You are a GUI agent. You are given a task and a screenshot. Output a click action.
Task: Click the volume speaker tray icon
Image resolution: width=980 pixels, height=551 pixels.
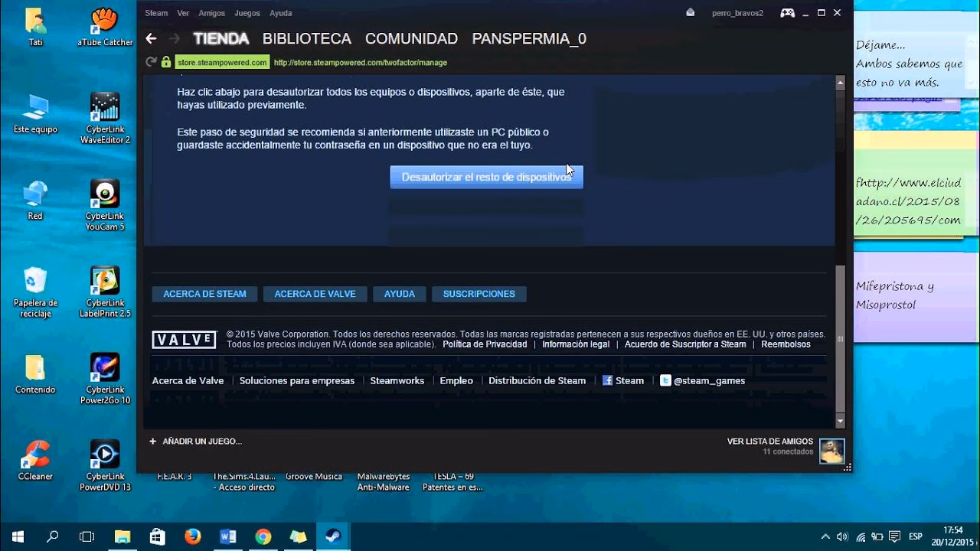point(843,536)
